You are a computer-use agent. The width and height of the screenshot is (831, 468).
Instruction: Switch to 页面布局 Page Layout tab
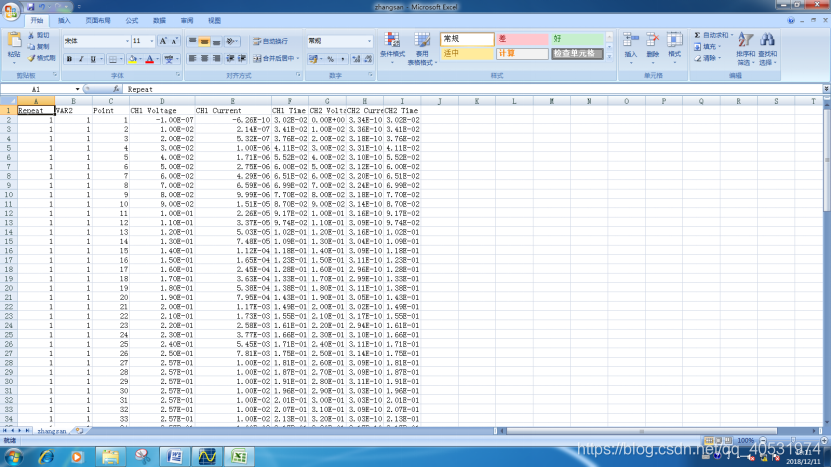(x=98, y=21)
